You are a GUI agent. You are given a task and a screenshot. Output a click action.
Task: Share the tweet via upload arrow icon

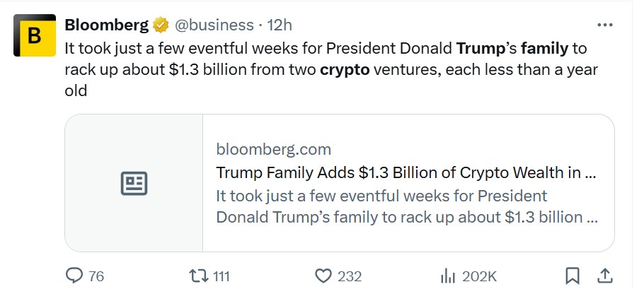pos(604,276)
